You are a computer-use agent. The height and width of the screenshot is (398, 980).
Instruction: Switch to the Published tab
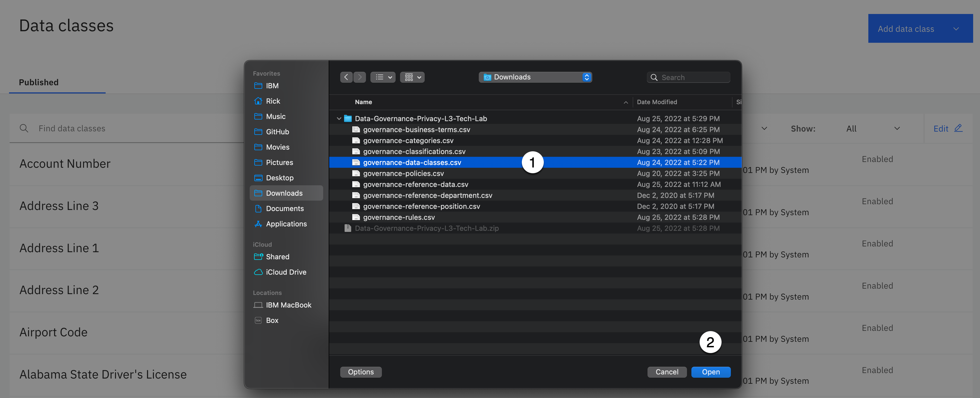pos(39,83)
